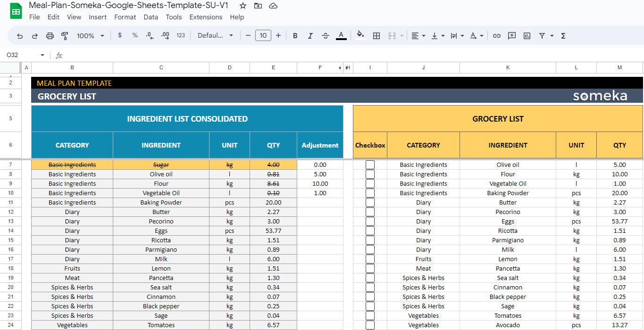The image size is (644, 330).
Task: Click the Adjustment column header cell
Action: tap(320, 145)
